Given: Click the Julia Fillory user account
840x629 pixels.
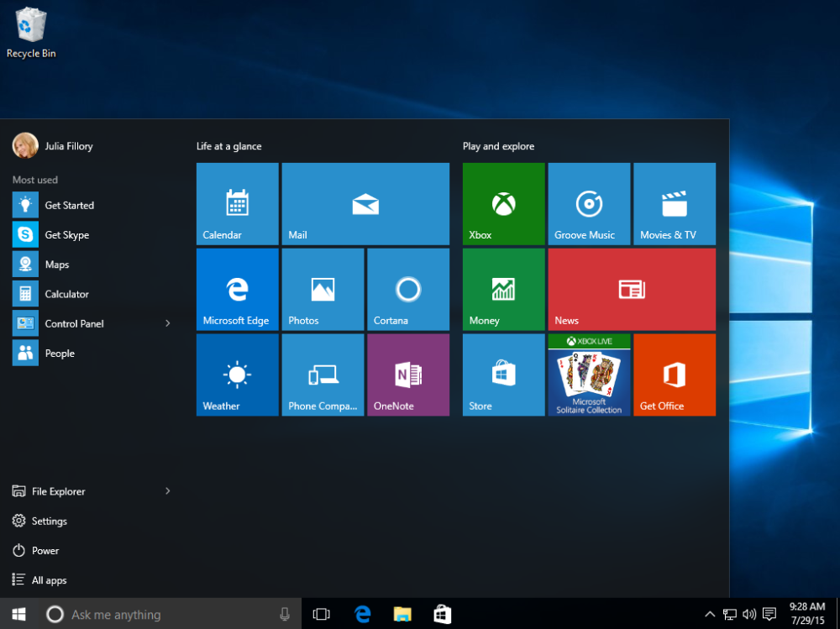Looking at the screenshot, I should coord(52,146).
